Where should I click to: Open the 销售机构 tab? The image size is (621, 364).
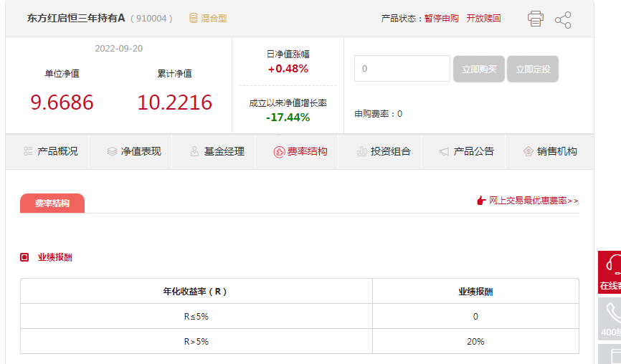(x=550, y=151)
